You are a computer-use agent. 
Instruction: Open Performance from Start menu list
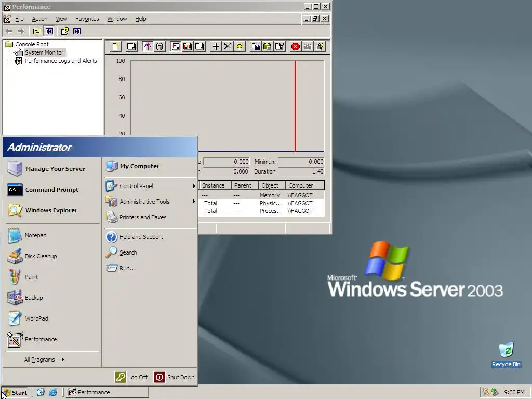coord(51,339)
